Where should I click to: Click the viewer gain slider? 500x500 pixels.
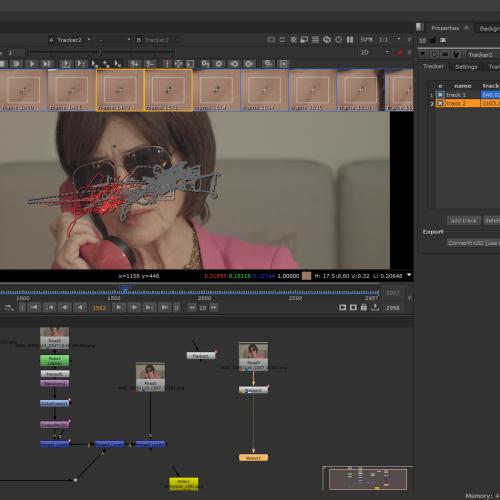pyautogui.click(x=100, y=52)
